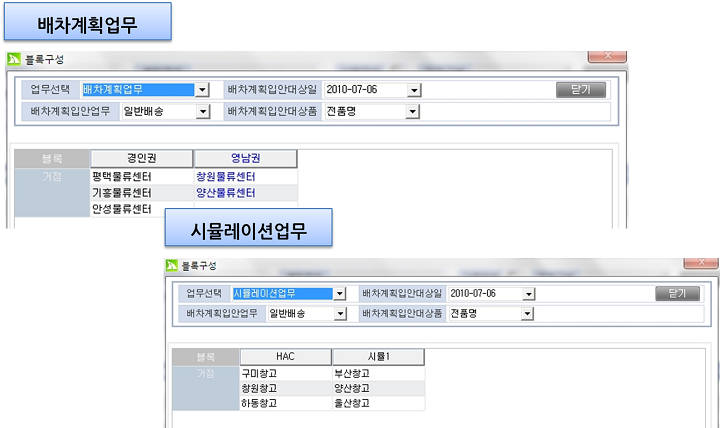Click app icon of upper 블록구성 window
This screenshot has height=428, width=720.
[13, 59]
